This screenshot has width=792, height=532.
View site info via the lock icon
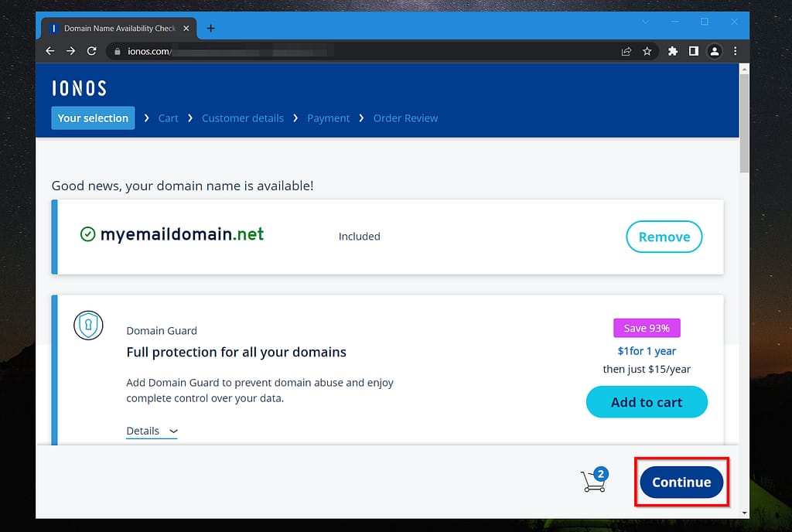pos(118,52)
